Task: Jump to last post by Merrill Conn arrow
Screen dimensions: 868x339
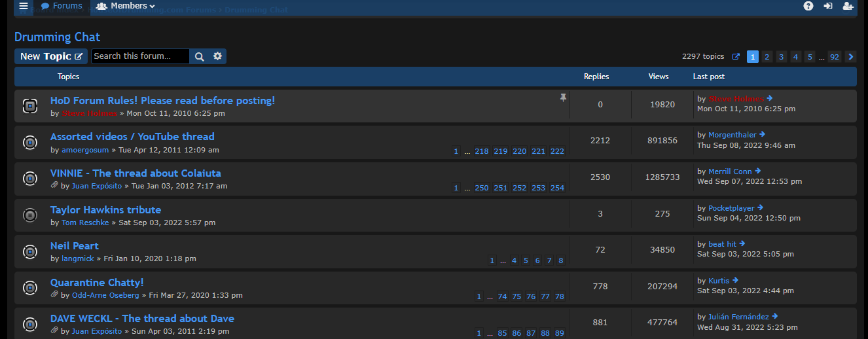Action: (758, 171)
